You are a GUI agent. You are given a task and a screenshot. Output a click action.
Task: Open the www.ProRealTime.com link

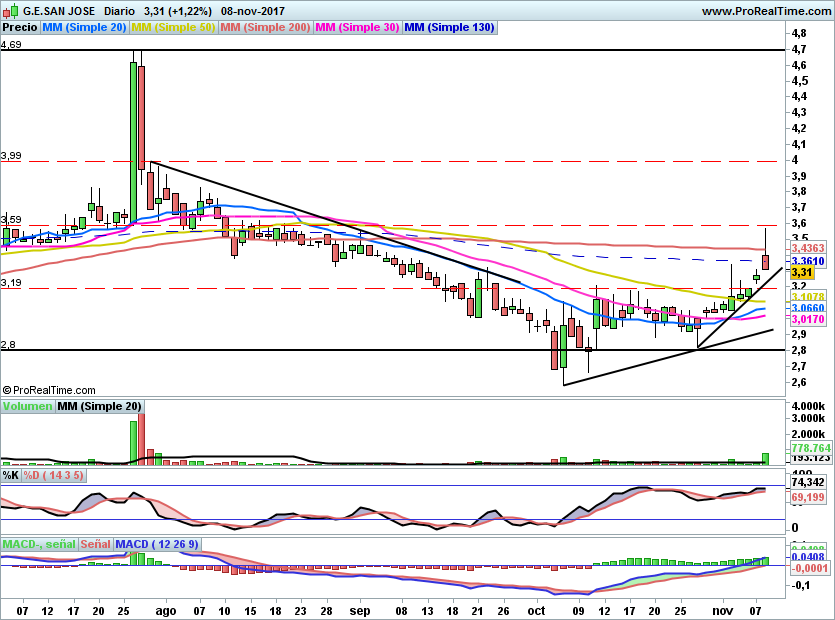(765, 11)
